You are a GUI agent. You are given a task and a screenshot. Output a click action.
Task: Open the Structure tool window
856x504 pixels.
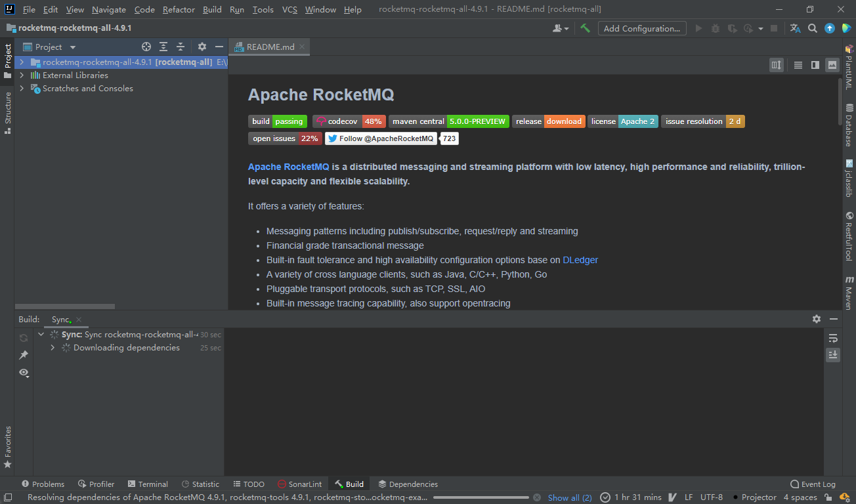coord(8,113)
